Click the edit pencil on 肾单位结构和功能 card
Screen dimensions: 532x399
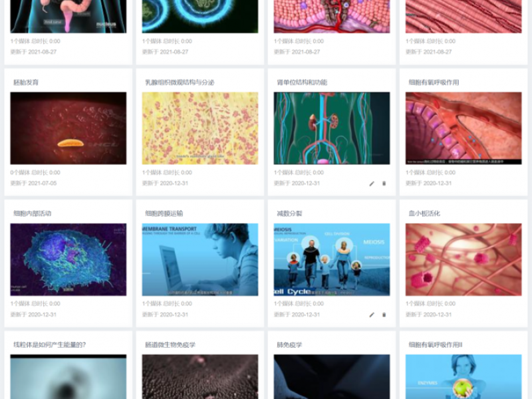click(x=372, y=184)
